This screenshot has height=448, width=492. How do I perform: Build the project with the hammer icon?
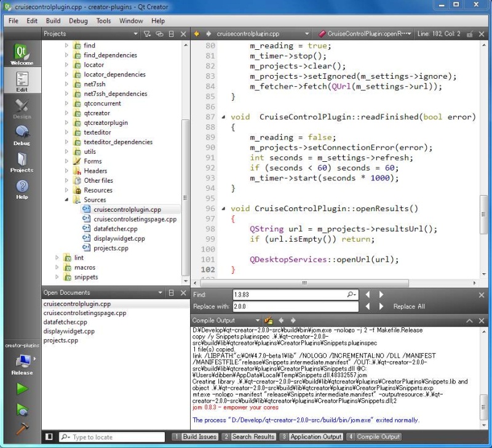point(22,428)
